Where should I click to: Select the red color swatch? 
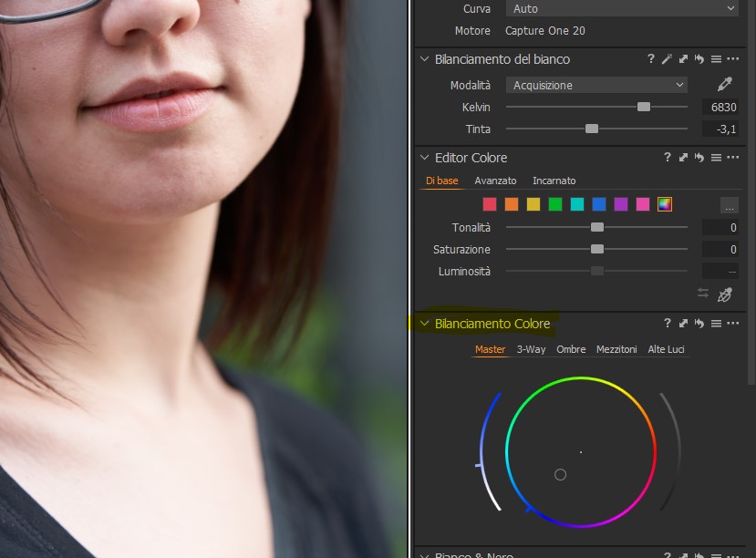pyautogui.click(x=490, y=204)
